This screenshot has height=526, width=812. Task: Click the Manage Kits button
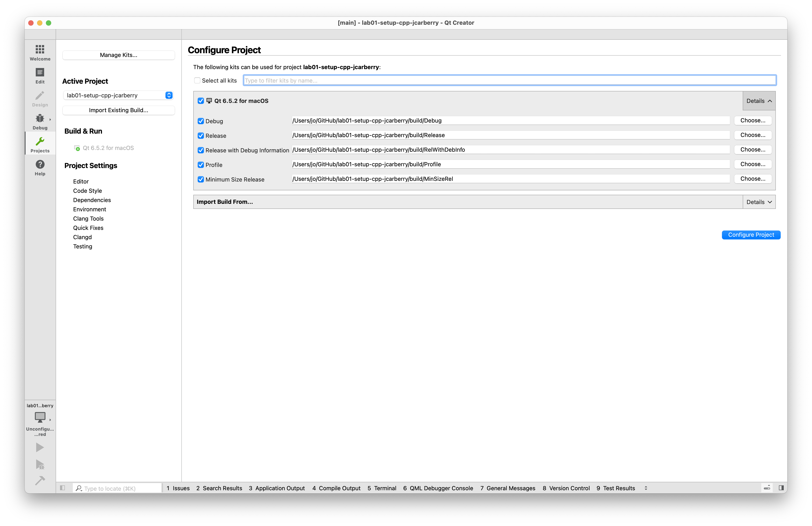coord(118,55)
